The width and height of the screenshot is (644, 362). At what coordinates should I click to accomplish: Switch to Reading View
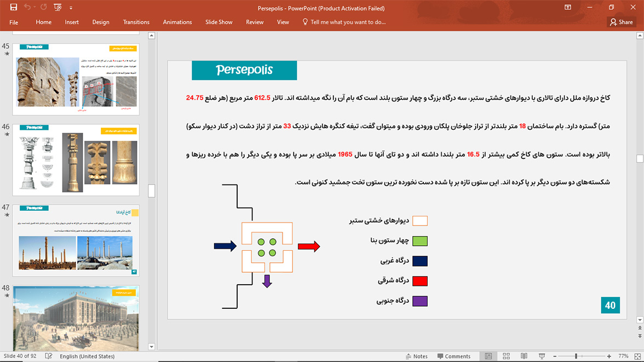pos(524,356)
